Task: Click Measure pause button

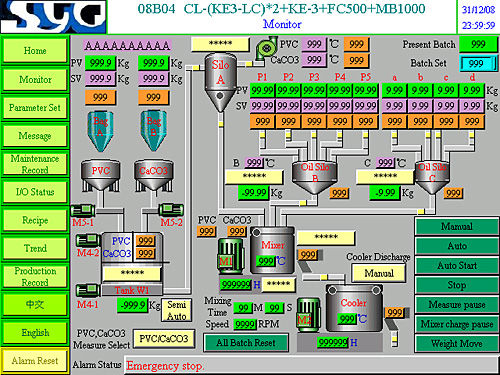Action: (x=457, y=304)
